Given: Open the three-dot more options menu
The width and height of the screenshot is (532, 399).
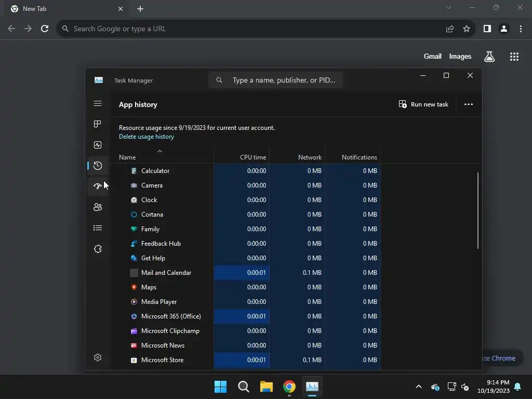Looking at the screenshot, I should 468,104.
